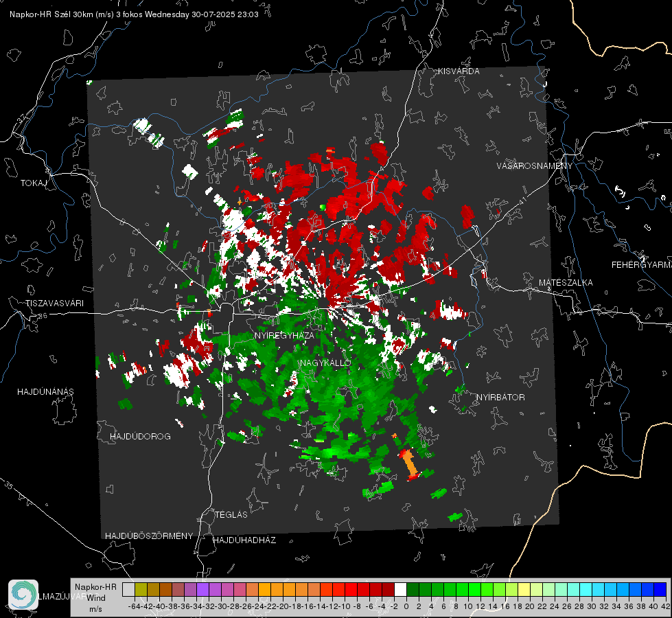Image resolution: width=672 pixels, height=618 pixels.
Task: Select the olive swatch between -64 and -42
Action: [141, 590]
